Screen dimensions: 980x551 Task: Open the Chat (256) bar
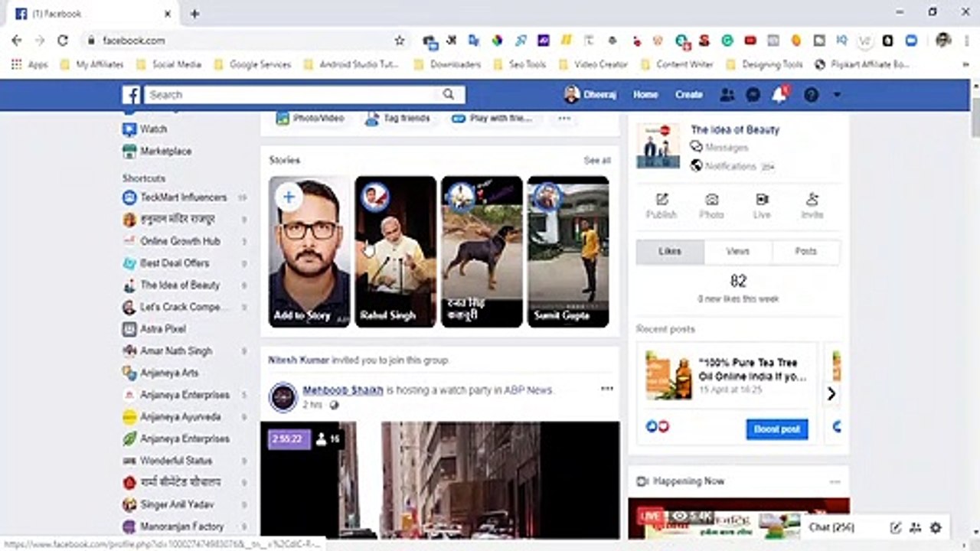[832, 527]
